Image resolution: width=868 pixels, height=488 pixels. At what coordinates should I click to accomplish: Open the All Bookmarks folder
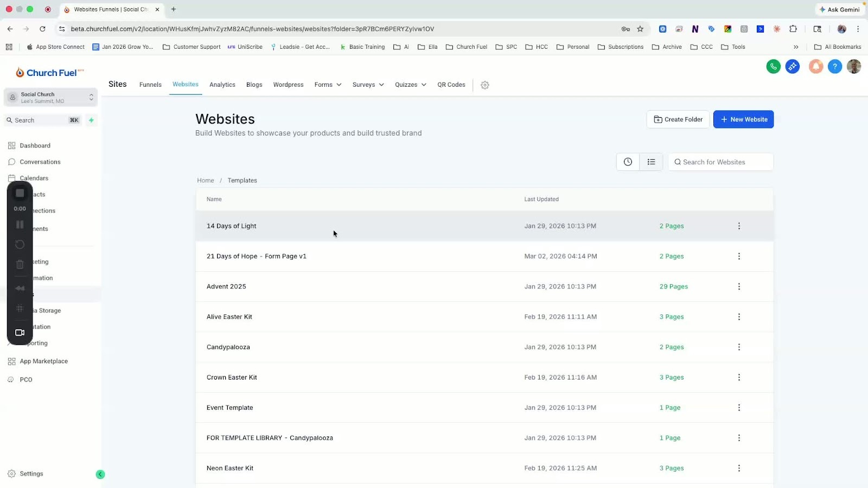(x=838, y=47)
